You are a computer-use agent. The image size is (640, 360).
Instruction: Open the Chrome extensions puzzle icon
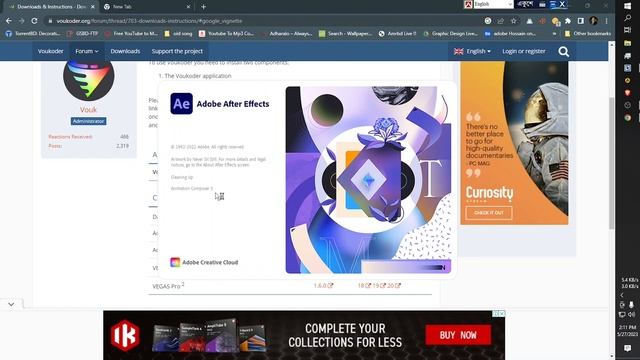pos(568,21)
